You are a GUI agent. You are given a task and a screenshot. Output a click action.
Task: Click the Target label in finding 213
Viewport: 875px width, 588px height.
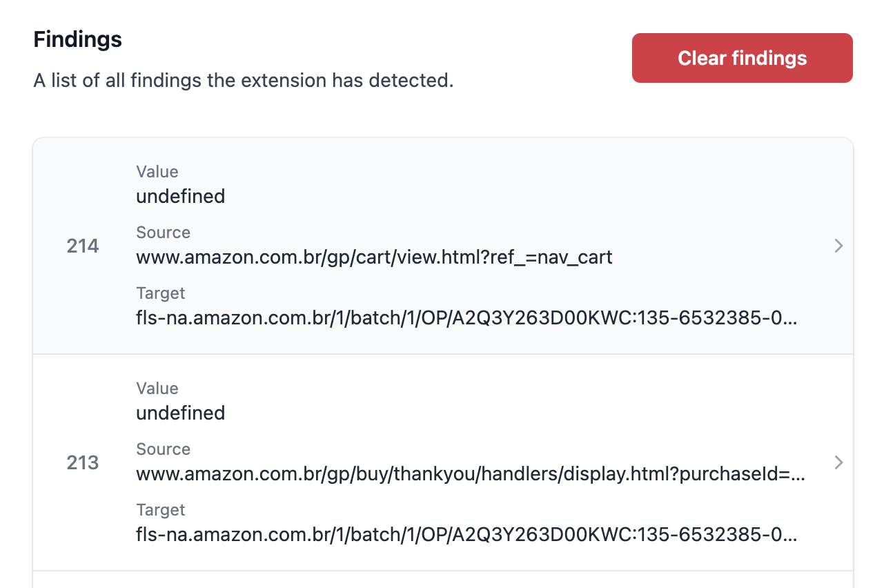click(x=161, y=510)
